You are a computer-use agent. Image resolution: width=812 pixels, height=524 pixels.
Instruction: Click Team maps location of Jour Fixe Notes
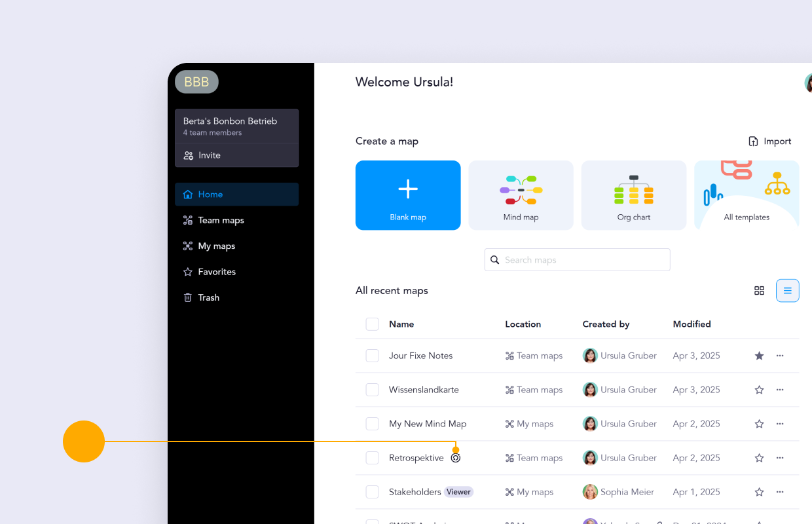tap(534, 356)
